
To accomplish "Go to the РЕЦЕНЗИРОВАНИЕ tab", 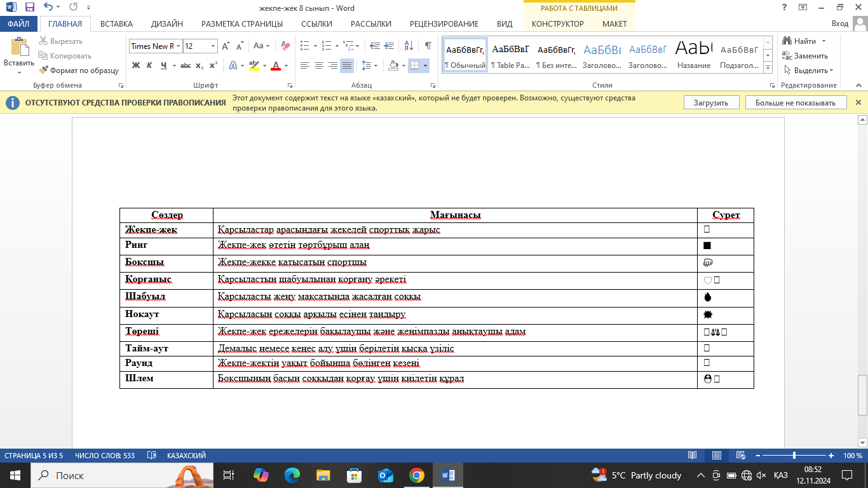I will 444,24.
